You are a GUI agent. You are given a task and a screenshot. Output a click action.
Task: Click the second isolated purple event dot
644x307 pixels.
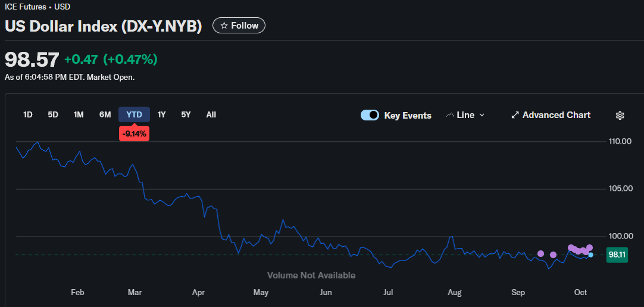(x=553, y=255)
